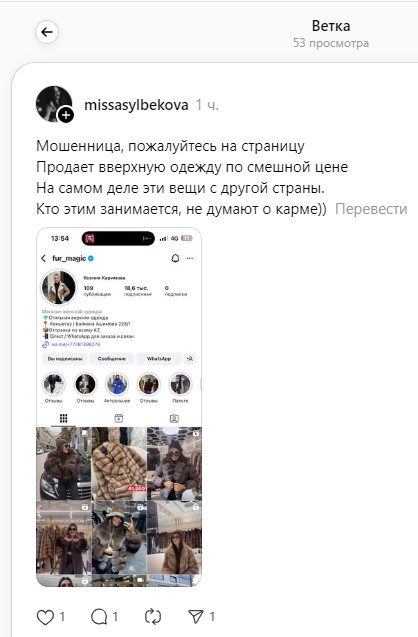The width and height of the screenshot is (418, 637).
Task: Click the tagged tab icon in screenshot
Action: [x=174, y=418]
